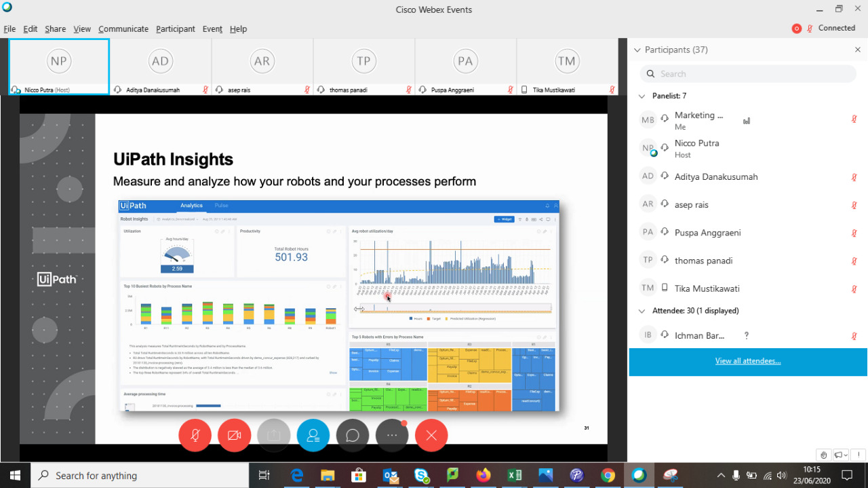The height and width of the screenshot is (488, 868).
Task: Click muted mic icon beside Tika Mustikawati in list
Action: (854, 289)
